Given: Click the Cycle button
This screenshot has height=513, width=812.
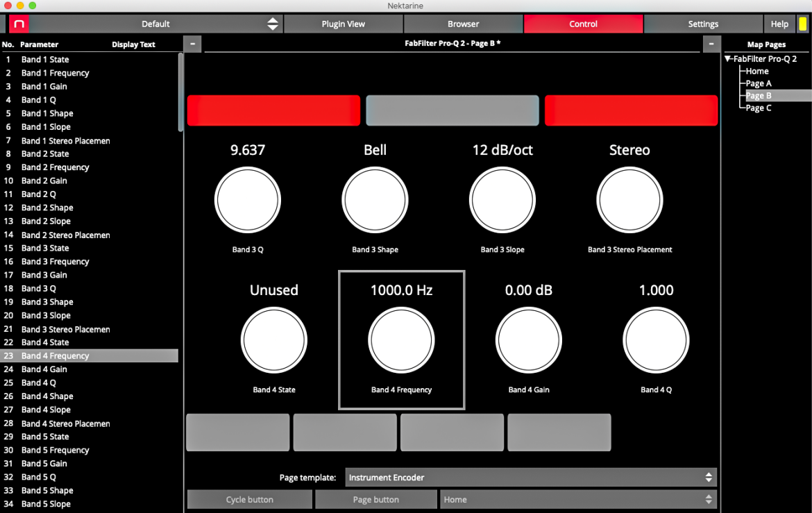Looking at the screenshot, I should pyautogui.click(x=250, y=500).
